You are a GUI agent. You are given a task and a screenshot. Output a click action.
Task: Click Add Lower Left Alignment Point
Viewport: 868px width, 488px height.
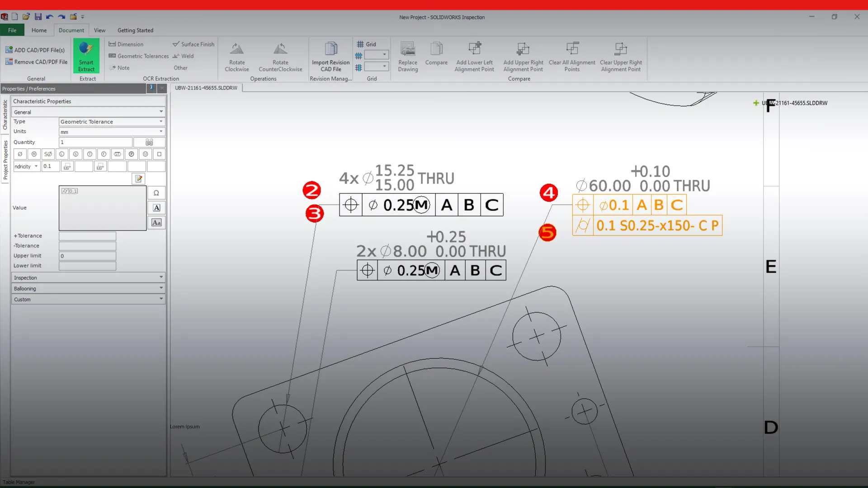pyautogui.click(x=474, y=56)
